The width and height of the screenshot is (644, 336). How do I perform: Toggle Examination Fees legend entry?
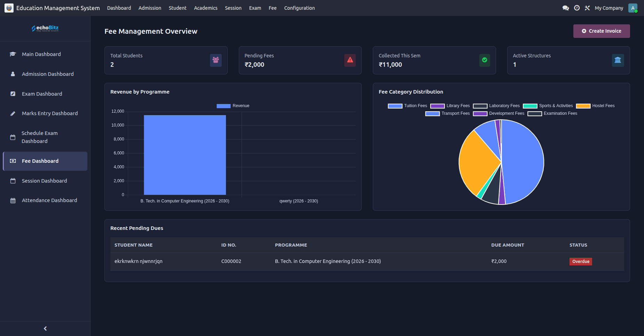pyautogui.click(x=552, y=113)
